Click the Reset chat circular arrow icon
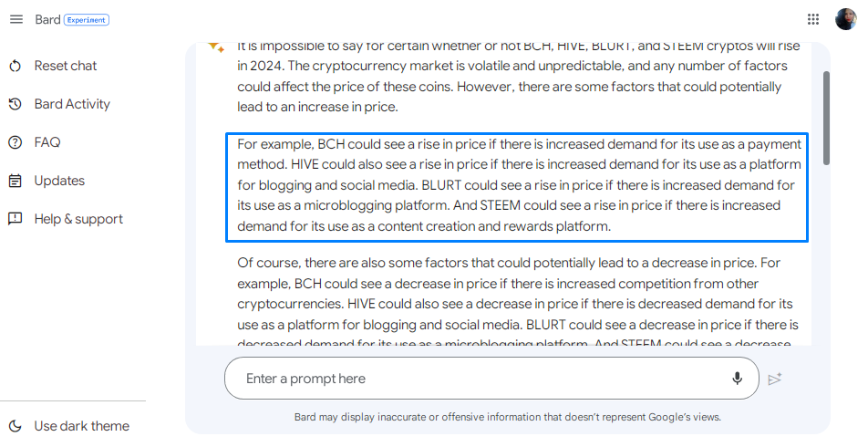Image resolution: width=868 pixels, height=447 pixels. [x=15, y=66]
